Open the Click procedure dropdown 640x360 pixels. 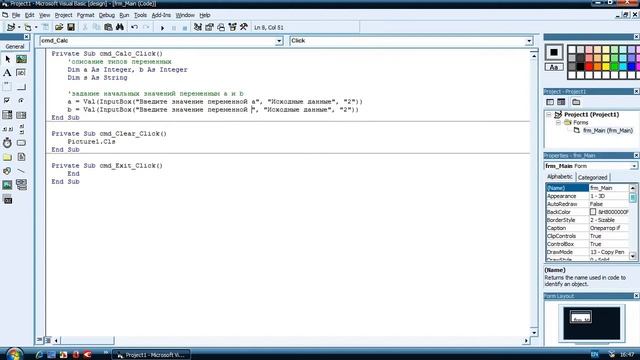coord(529,41)
